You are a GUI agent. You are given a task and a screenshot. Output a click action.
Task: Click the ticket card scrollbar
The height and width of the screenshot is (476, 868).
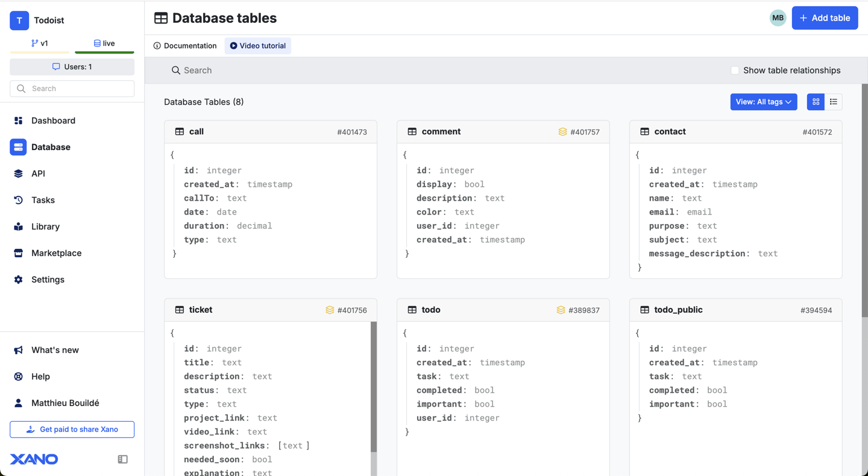(374, 387)
